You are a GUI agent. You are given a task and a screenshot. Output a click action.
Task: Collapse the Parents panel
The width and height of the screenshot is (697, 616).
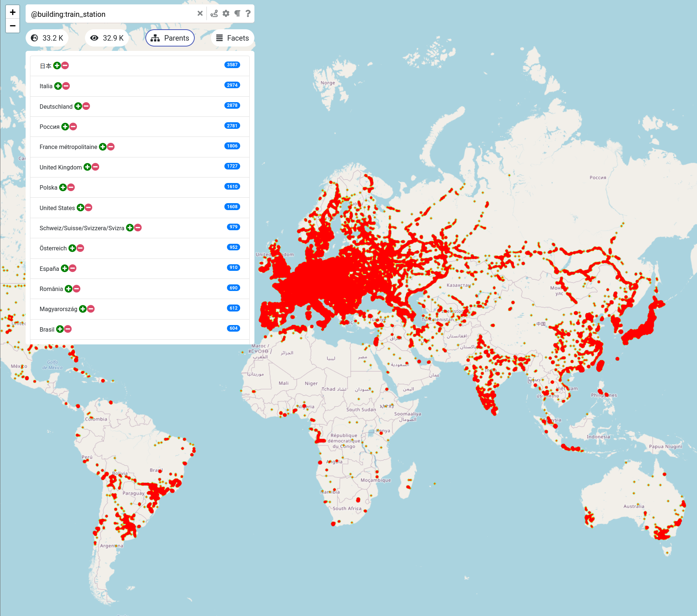pyautogui.click(x=170, y=38)
